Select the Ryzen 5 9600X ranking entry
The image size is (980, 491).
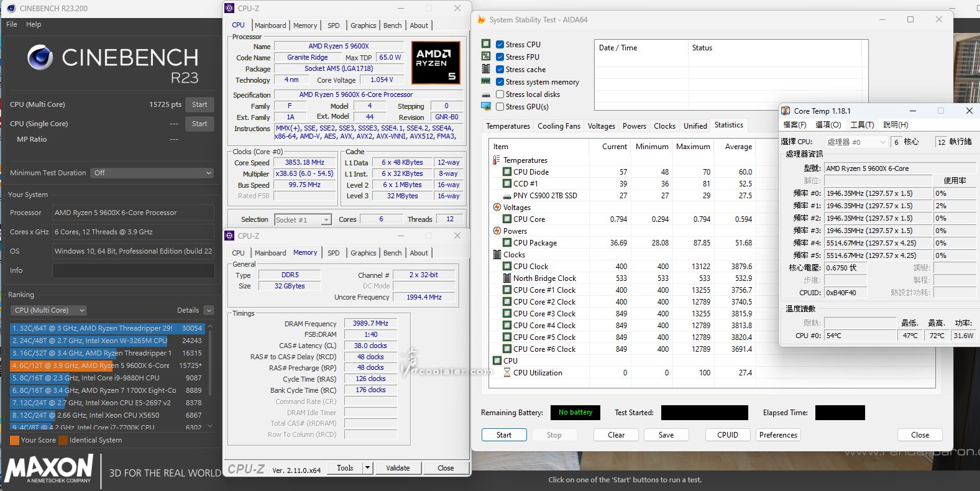tap(107, 365)
